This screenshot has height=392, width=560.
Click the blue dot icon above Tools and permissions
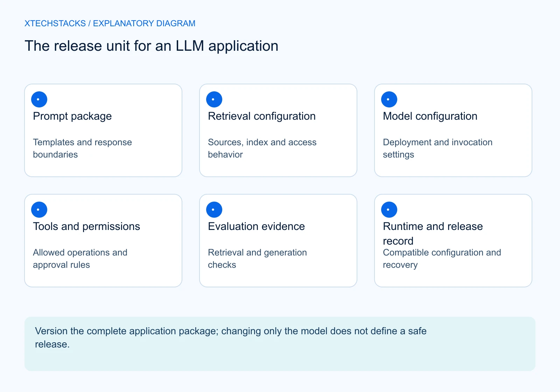pyautogui.click(x=39, y=210)
